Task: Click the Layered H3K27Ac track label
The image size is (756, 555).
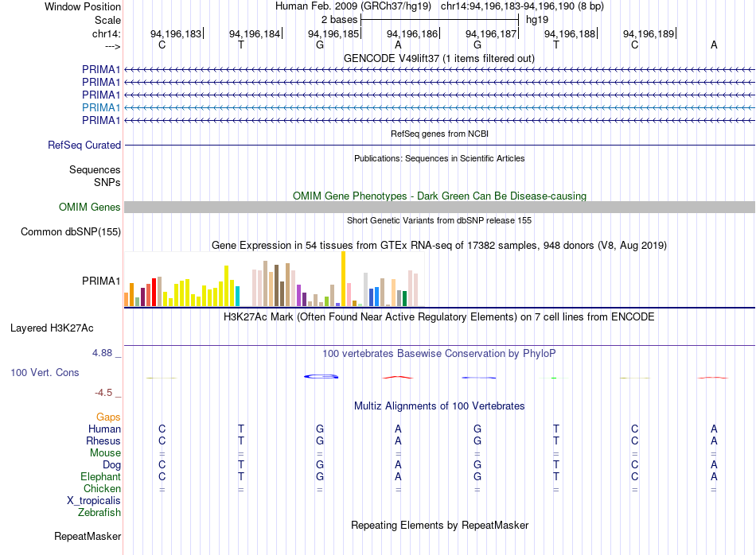Action: 52,328
